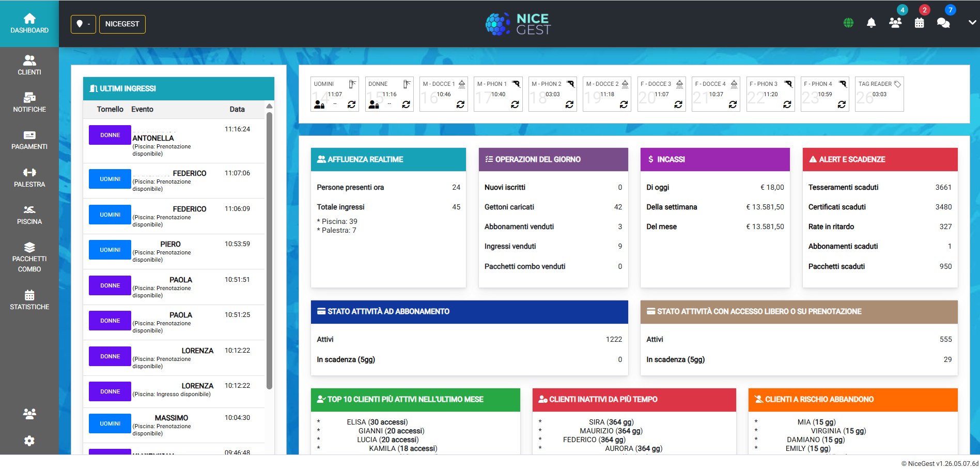
Task: Click the NICEGEST button
Action: pos(122,24)
